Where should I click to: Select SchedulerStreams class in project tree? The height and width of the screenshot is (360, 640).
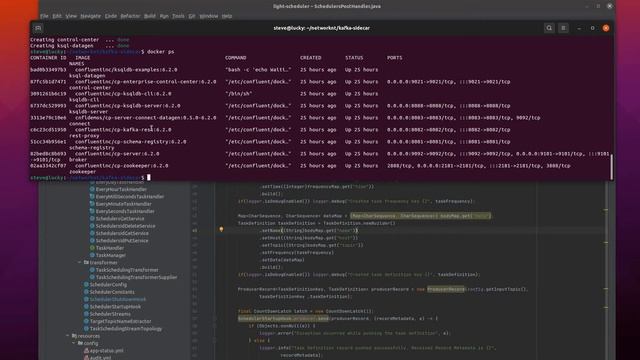(110, 314)
